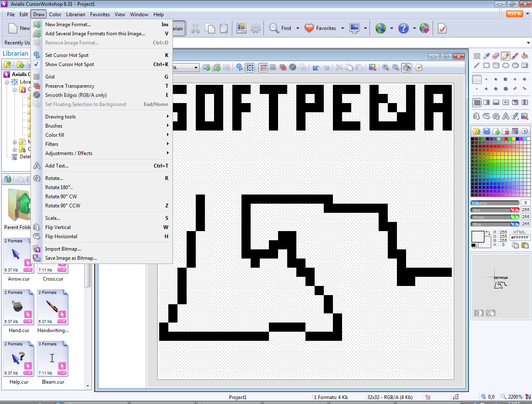Image resolution: width=532 pixels, height=404 pixels.
Task: Select the Flood fill bucket tool
Action: [525, 56]
